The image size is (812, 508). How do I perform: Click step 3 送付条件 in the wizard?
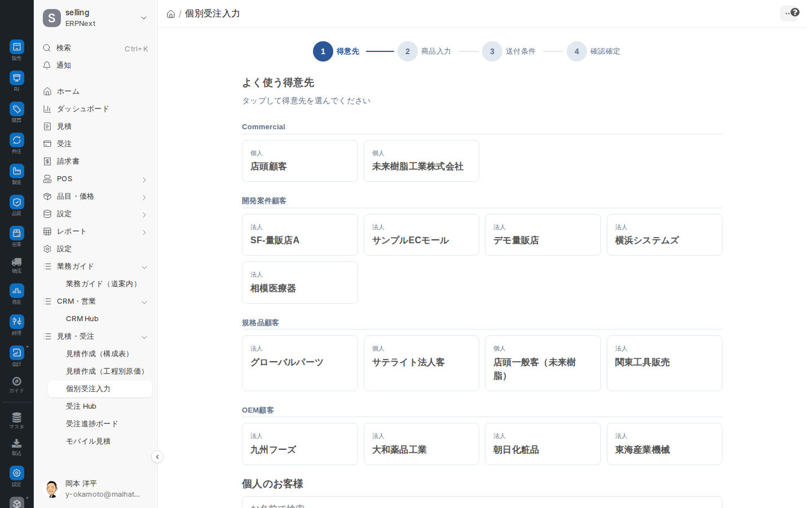point(509,51)
